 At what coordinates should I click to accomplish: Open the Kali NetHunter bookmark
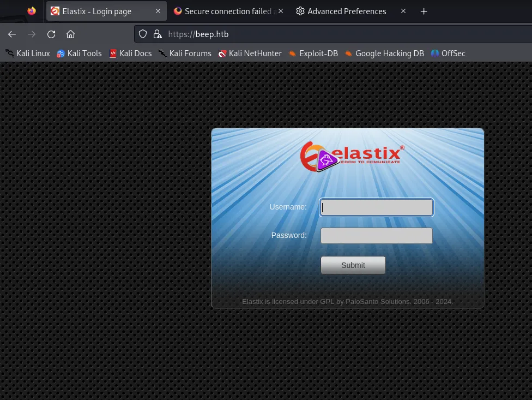[x=250, y=53]
